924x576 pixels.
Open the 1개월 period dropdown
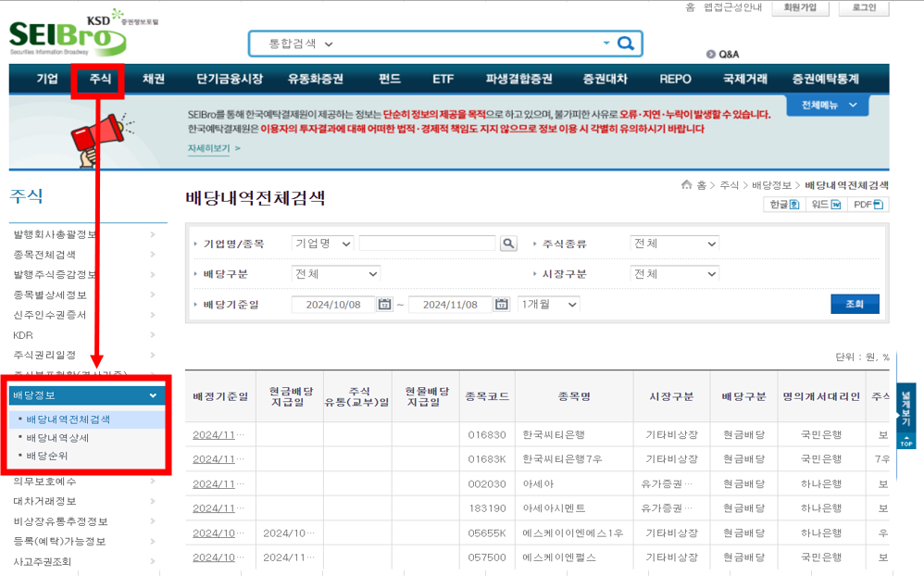tap(549, 305)
